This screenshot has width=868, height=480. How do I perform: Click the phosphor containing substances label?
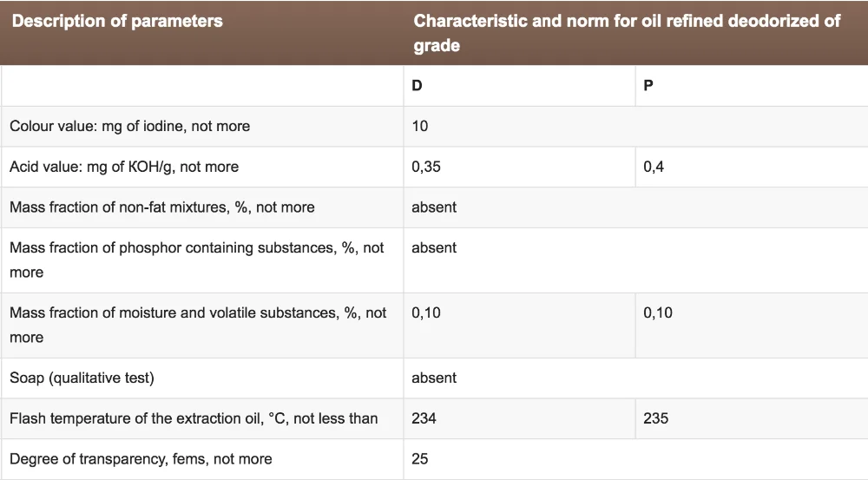pyautogui.click(x=197, y=260)
